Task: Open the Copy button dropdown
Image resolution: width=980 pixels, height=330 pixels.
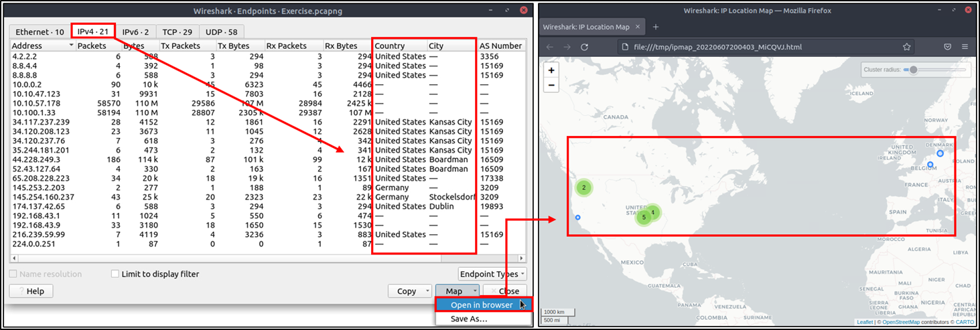Action: tap(427, 291)
